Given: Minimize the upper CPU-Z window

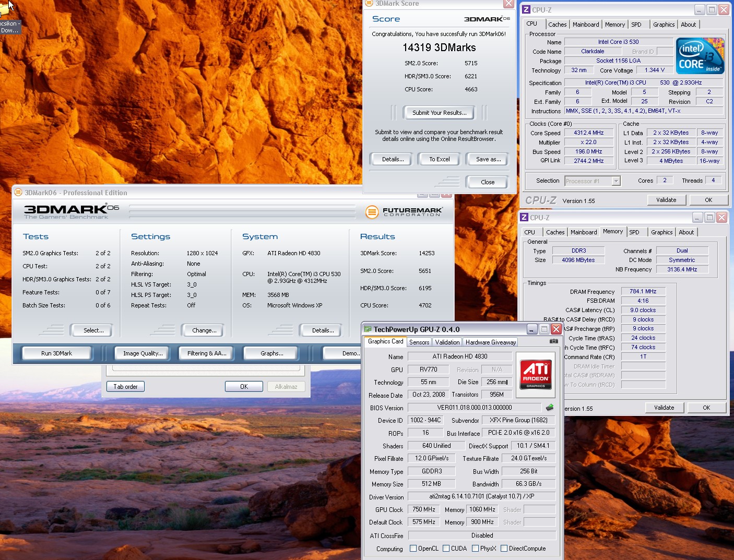Looking at the screenshot, I should (700, 9).
